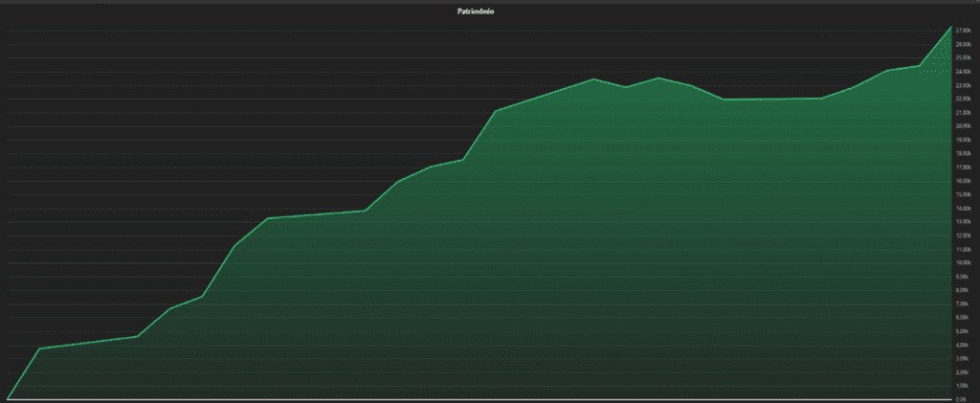The width and height of the screenshot is (980, 403).
Task: Click the Patrimônio chart title
Action: [x=476, y=11]
